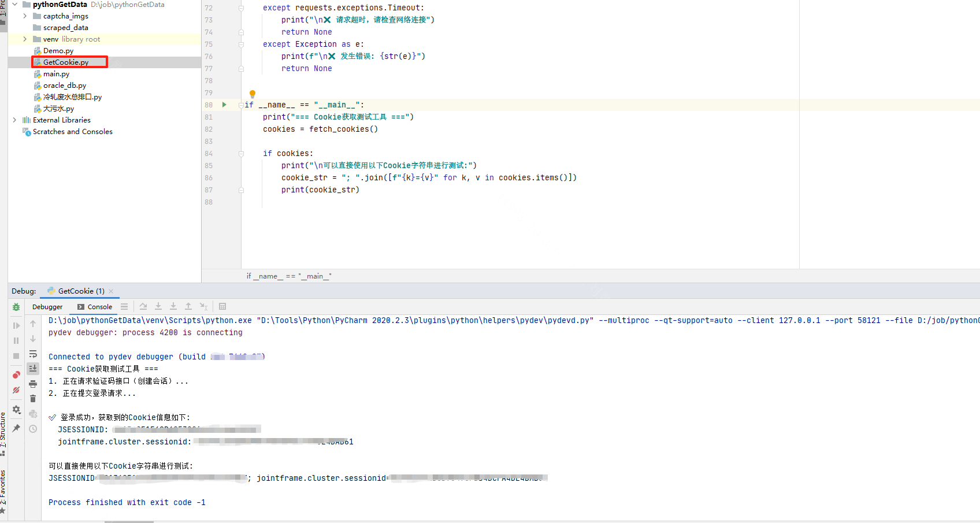This screenshot has width=980, height=523.
Task: Toggle Scroll to End in console
Action: tap(33, 369)
